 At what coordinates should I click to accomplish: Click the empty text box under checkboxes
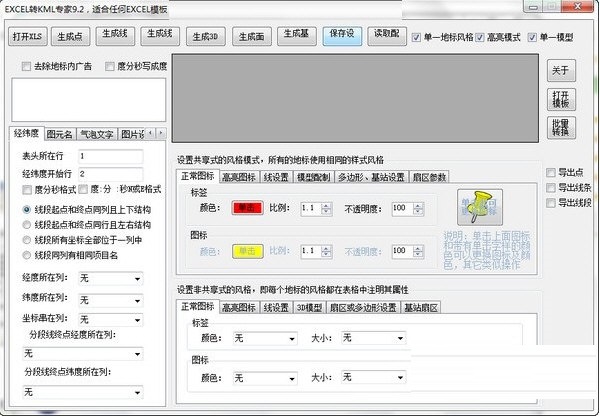(x=89, y=100)
